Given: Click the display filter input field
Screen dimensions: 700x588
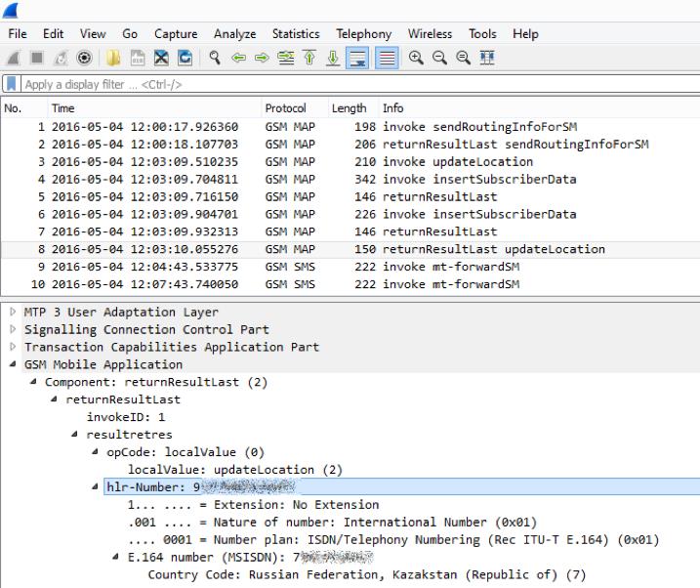Looking at the screenshot, I should (x=293, y=85).
